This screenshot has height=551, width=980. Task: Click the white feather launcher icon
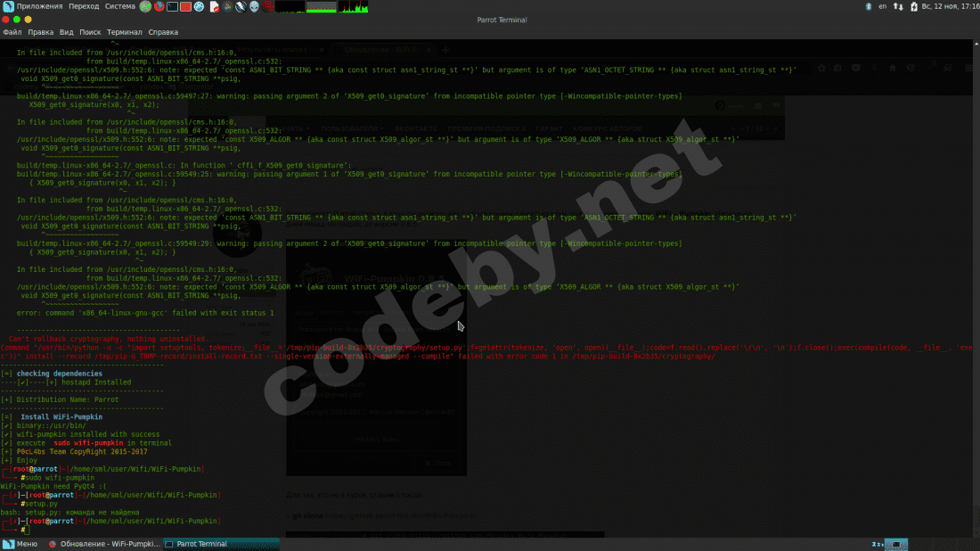tap(241, 6)
